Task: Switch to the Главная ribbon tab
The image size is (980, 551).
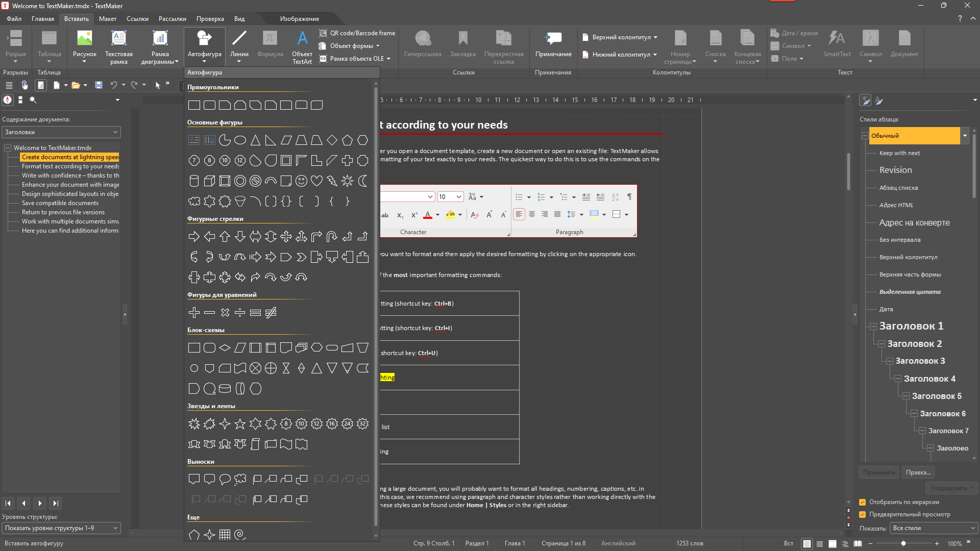Action: tap(43, 19)
